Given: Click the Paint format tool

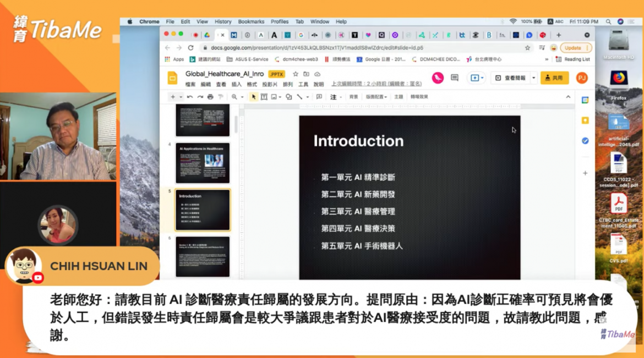Looking at the screenshot, I should 220,97.
